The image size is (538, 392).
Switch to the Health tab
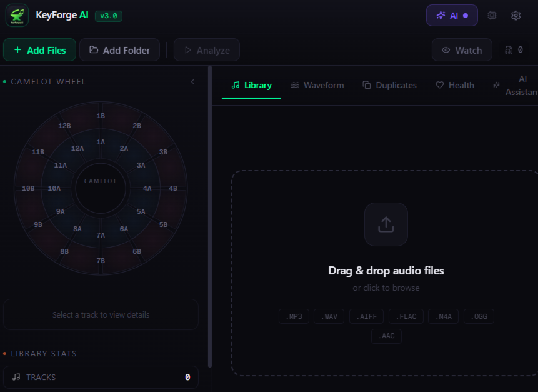(455, 85)
